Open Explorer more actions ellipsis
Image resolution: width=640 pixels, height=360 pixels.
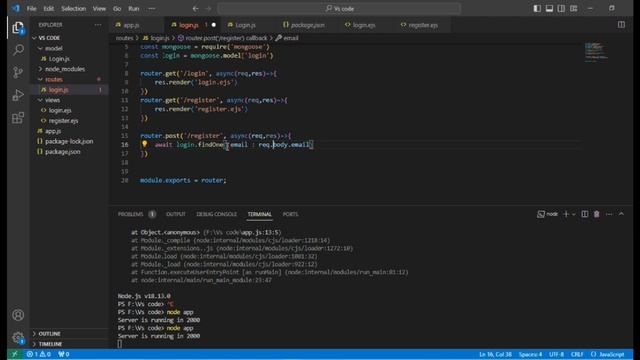[x=98, y=25]
